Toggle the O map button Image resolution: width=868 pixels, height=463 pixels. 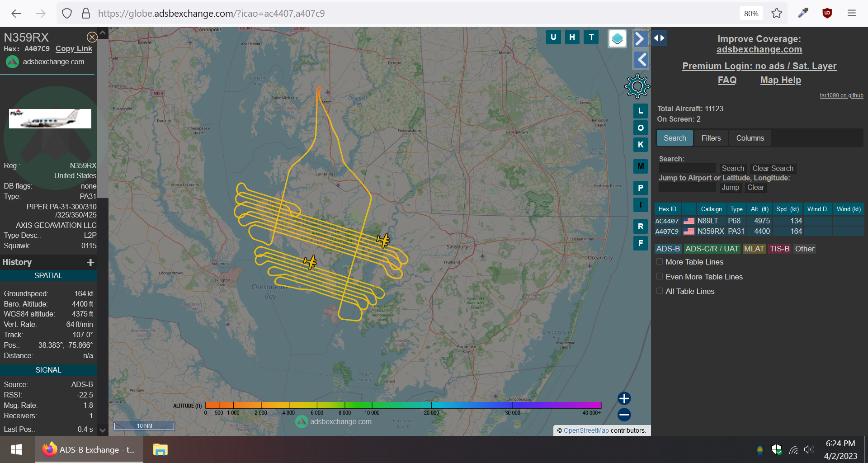(x=641, y=128)
